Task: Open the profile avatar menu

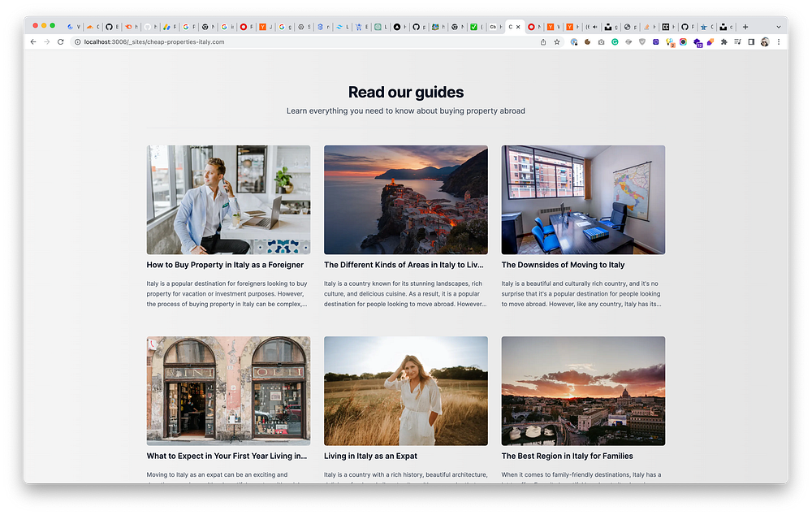Action: tap(765, 42)
